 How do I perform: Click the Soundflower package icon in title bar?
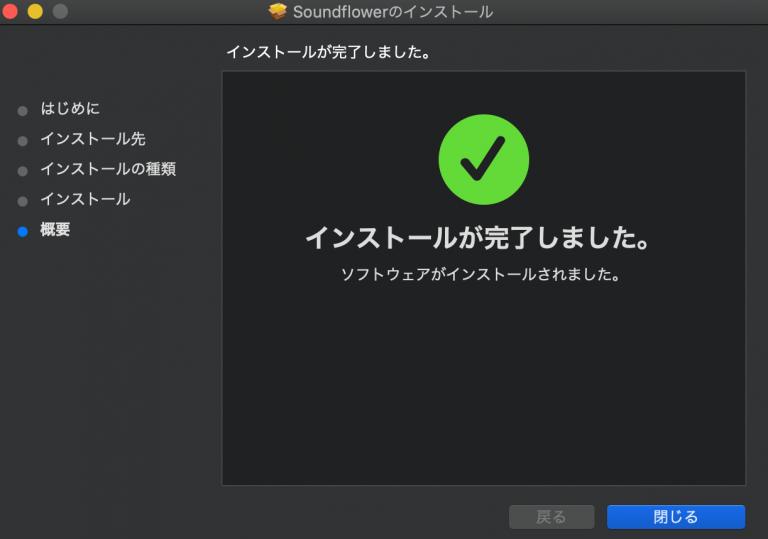pyautogui.click(x=278, y=11)
